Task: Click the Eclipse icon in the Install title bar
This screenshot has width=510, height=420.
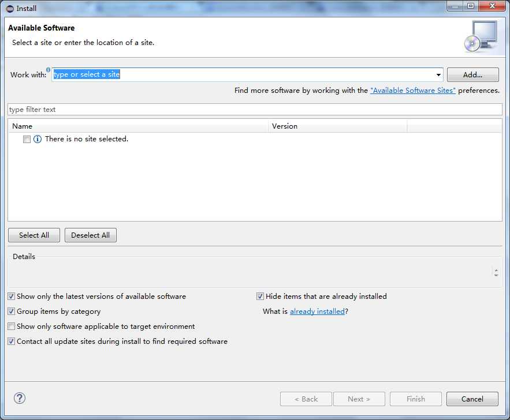Action: [10, 9]
